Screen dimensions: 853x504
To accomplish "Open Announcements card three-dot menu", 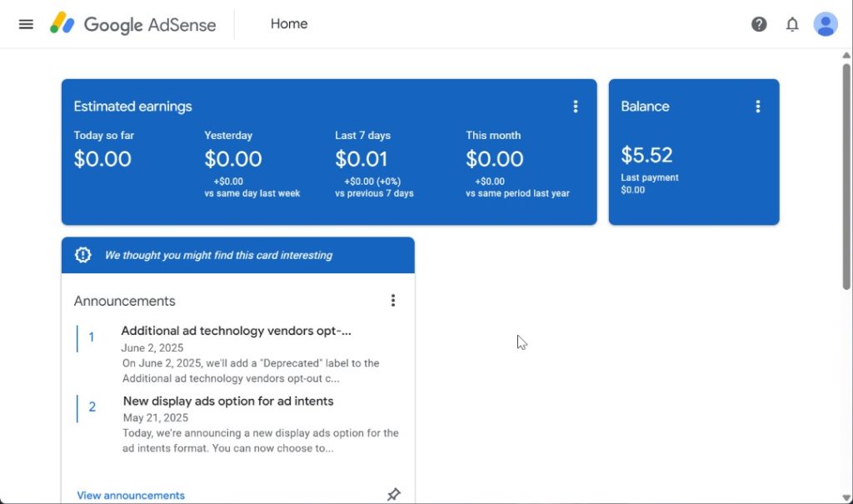I will [393, 301].
